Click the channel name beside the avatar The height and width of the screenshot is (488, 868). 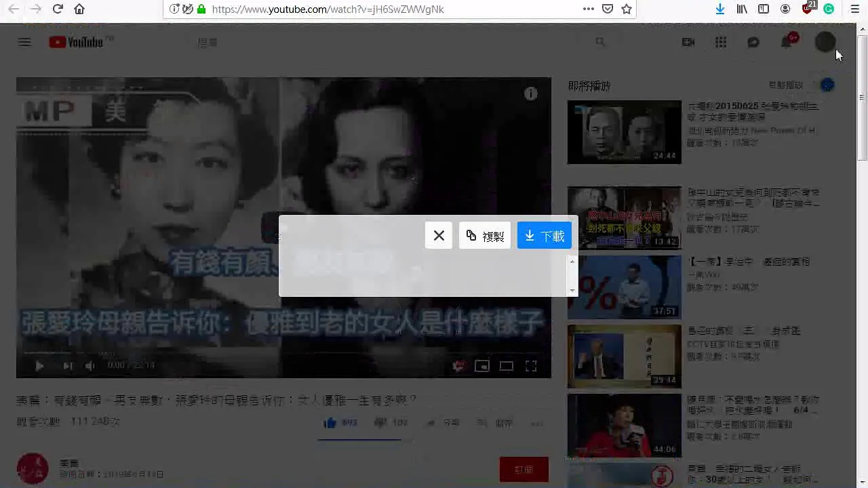click(x=69, y=463)
